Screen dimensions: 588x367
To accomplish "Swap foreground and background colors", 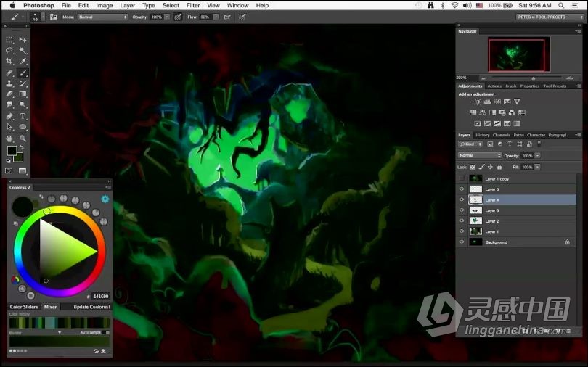I will pyautogui.click(x=22, y=147).
